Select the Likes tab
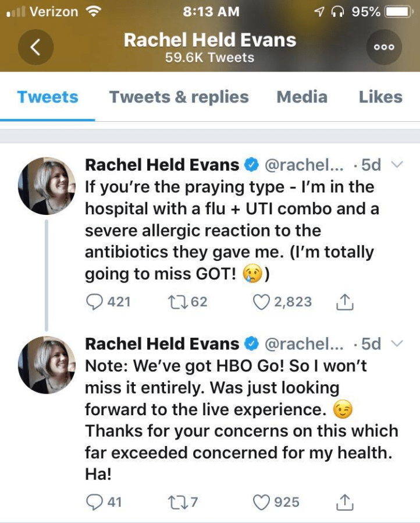Image resolution: width=420 pixels, height=523 pixels. 380,97
